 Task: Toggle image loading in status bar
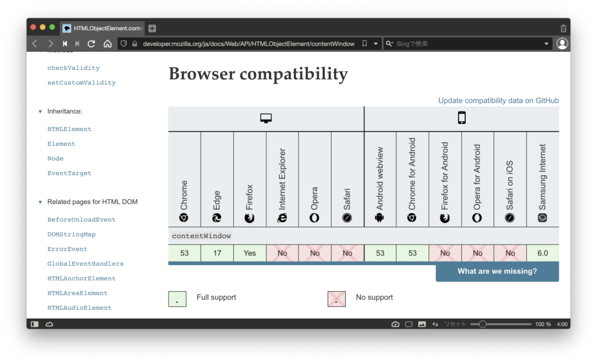(x=422, y=324)
